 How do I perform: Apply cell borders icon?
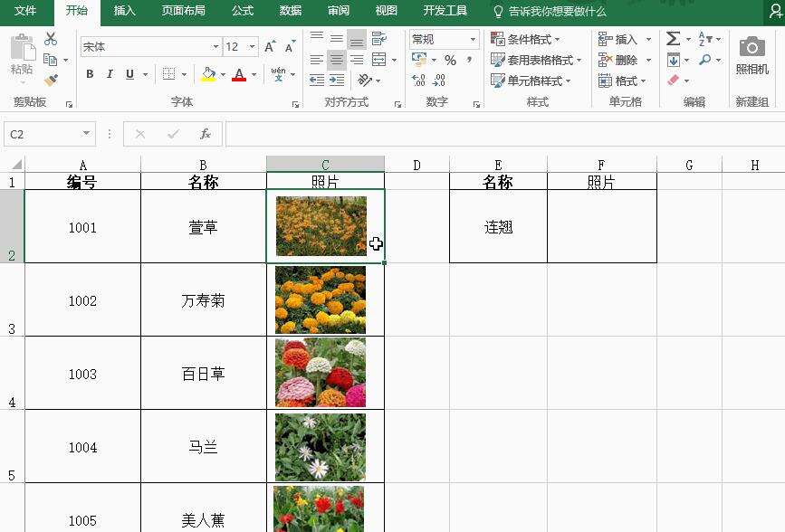tap(169, 74)
